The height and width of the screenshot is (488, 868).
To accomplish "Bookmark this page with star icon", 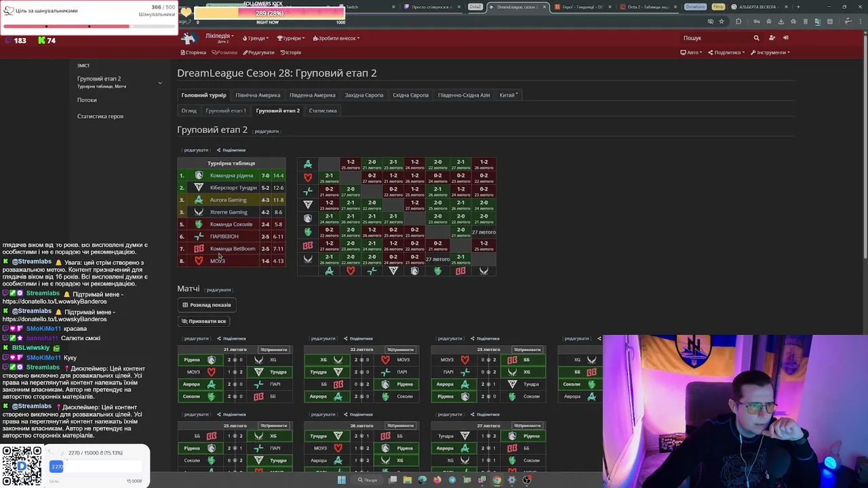I will coord(722,22).
